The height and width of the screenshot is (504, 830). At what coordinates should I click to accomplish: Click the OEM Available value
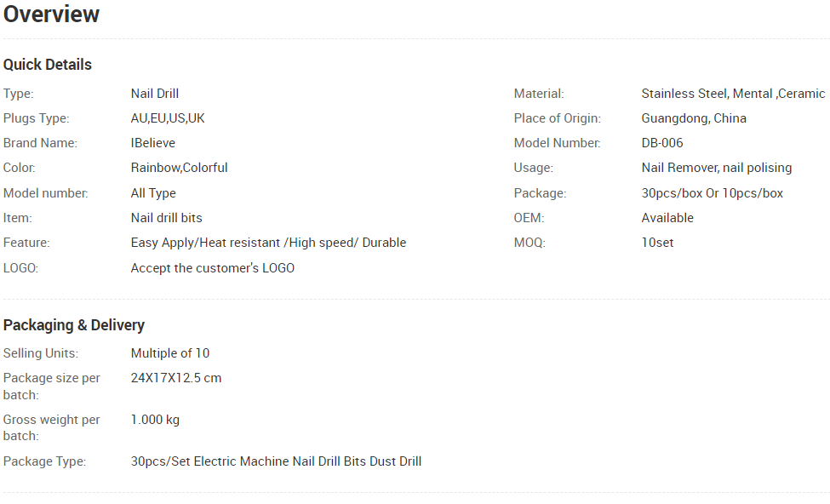(667, 218)
